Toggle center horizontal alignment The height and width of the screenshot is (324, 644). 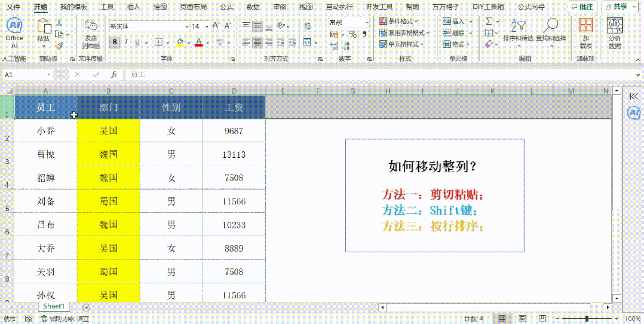(257, 42)
